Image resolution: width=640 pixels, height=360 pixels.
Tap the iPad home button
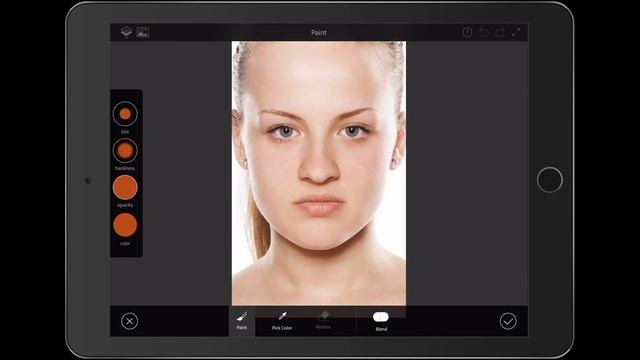550,180
